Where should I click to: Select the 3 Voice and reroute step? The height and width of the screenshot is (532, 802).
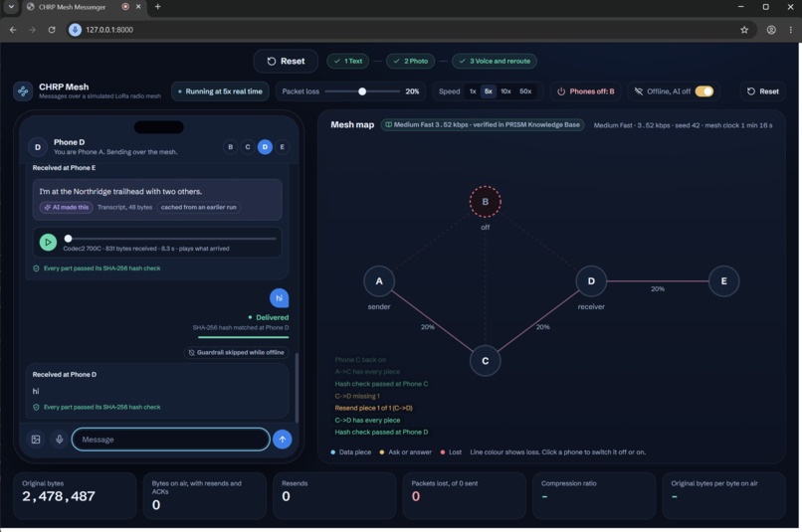(495, 61)
